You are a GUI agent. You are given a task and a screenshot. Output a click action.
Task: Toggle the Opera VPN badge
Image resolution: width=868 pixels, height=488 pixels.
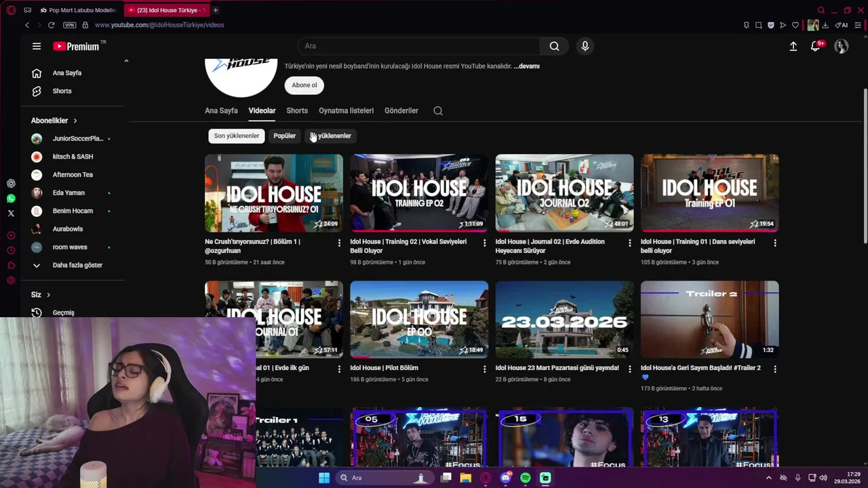pos(69,25)
